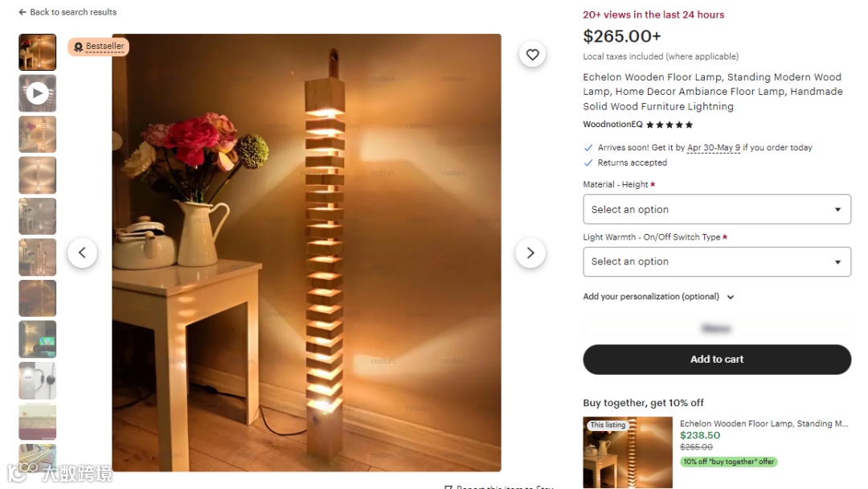This screenshot has height=489, width=868.
Task: Open Apr 30-May 9 delivery estimate details
Action: (713, 148)
